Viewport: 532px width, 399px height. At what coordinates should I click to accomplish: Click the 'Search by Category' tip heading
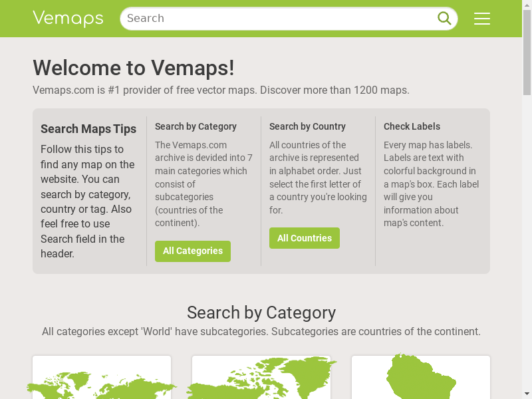pos(196,126)
